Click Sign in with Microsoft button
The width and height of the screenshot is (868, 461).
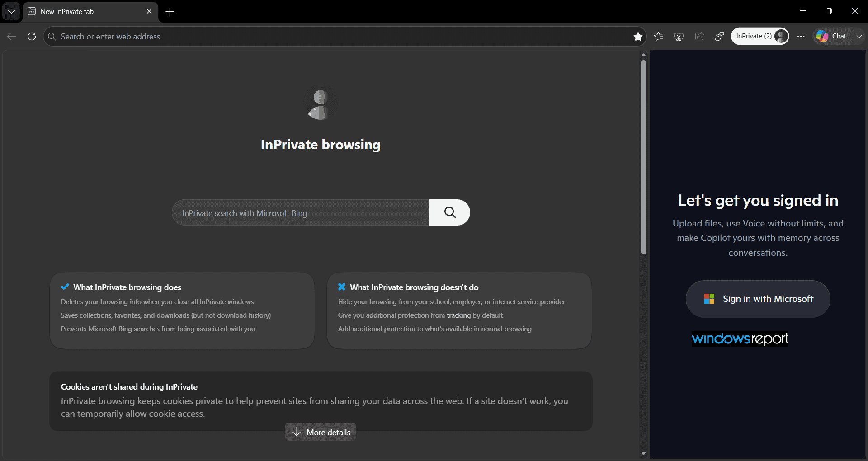758,299
